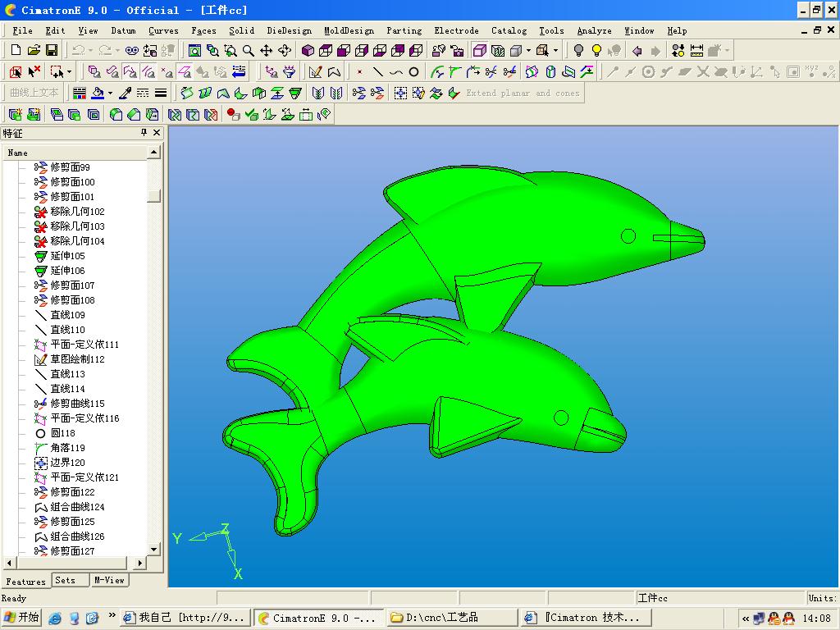Toggle the pin on the 特征 panel
Image resolution: width=840 pixels, height=630 pixels.
coord(144,132)
